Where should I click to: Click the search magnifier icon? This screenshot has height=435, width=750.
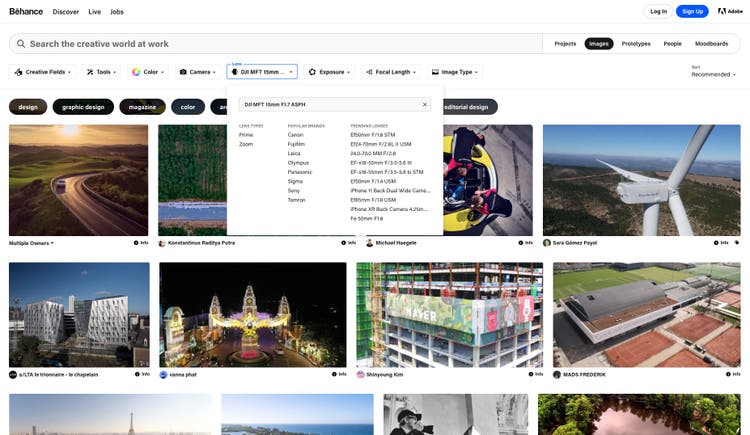[20, 44]
